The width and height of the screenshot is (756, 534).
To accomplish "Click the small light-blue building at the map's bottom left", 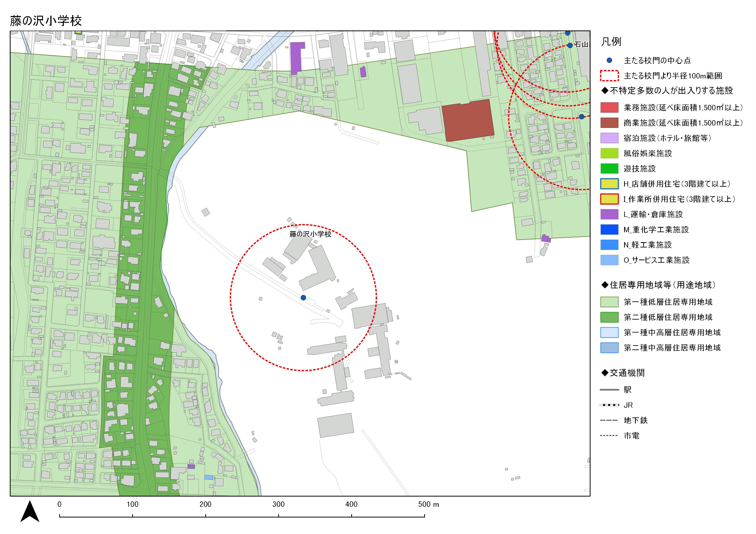I will (208, 477).
